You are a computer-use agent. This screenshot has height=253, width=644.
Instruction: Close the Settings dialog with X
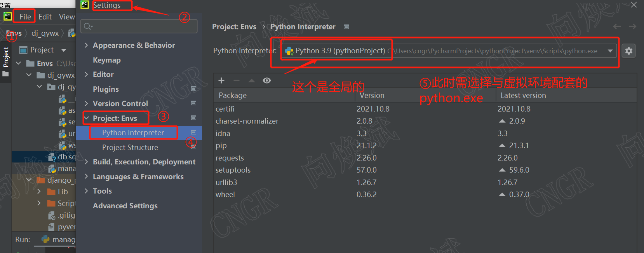click(634, 5)
